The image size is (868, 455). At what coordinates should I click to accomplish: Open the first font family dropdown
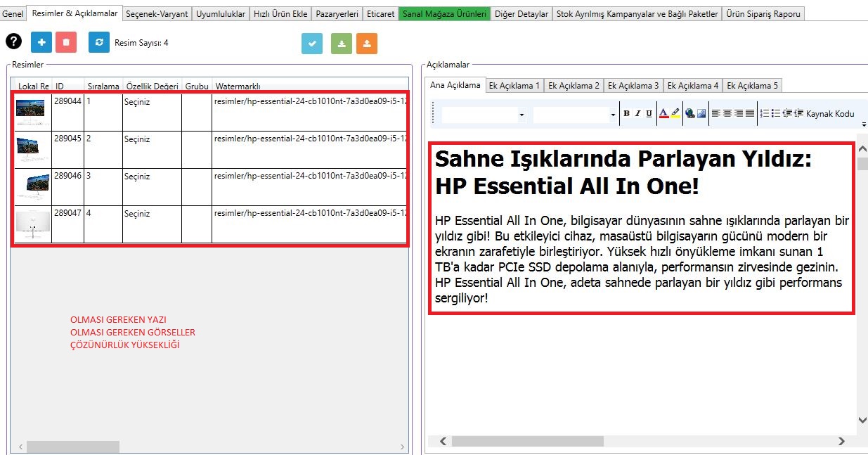[x=522, y=115]
